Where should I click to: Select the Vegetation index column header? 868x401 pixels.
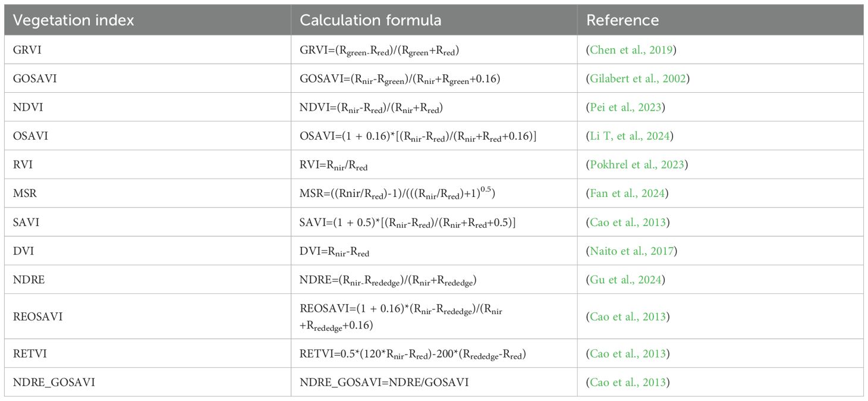tap(74, 20)
